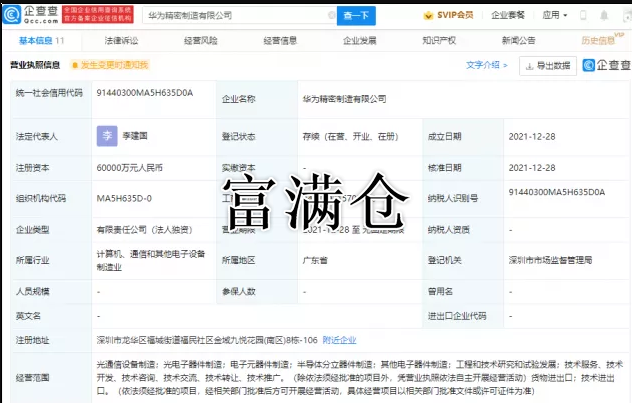This screenshot has height=403, width=632.
Task: Switch to the 经营信息 tab
Action: [280, 40]
